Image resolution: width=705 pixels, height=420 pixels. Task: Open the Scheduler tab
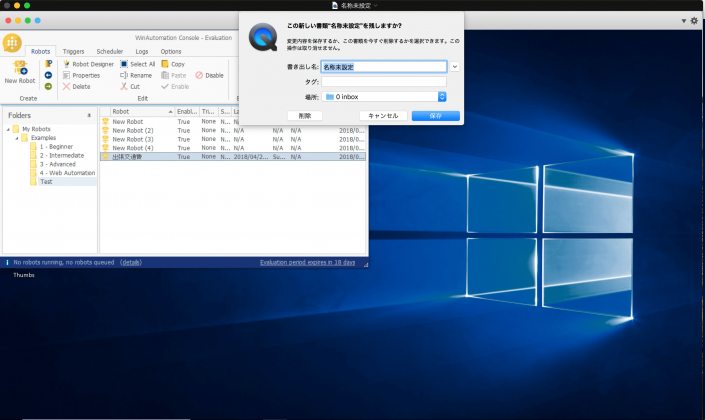pos(110,51)
